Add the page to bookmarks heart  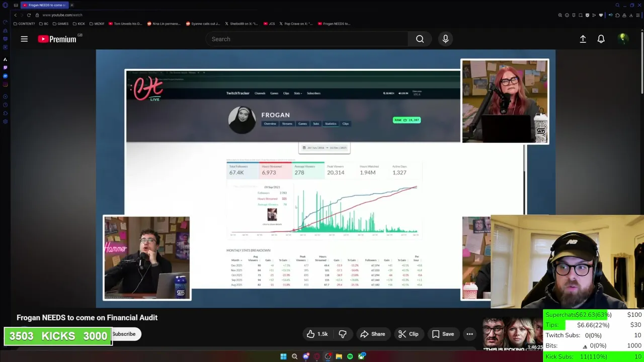point(601,15)
